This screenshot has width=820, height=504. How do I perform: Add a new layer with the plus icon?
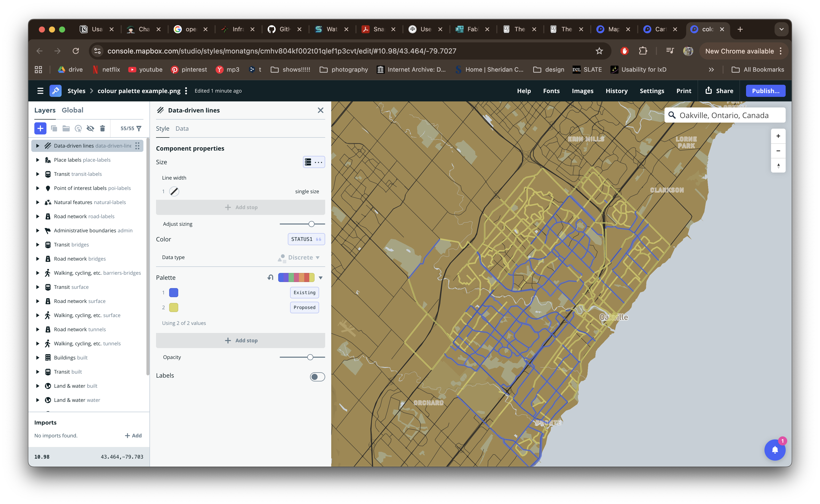tap(40, 128)
